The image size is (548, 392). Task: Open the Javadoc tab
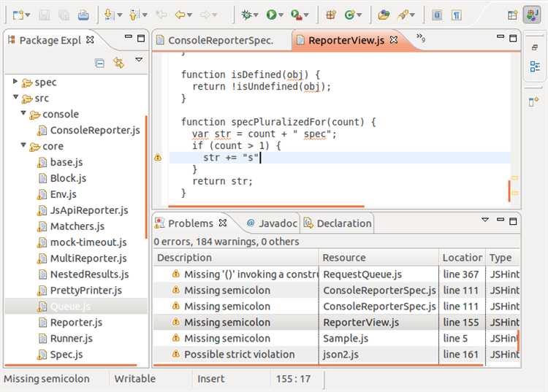coord(272,223)
